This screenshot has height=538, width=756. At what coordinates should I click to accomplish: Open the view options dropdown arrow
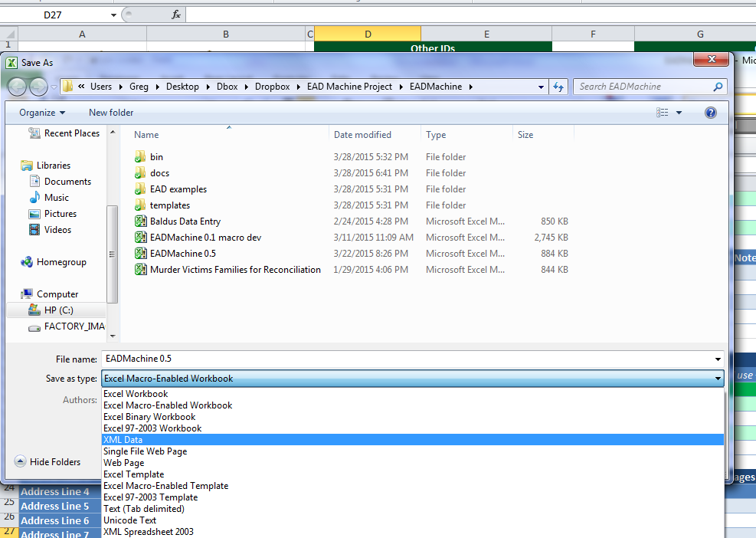coord(679,113)
